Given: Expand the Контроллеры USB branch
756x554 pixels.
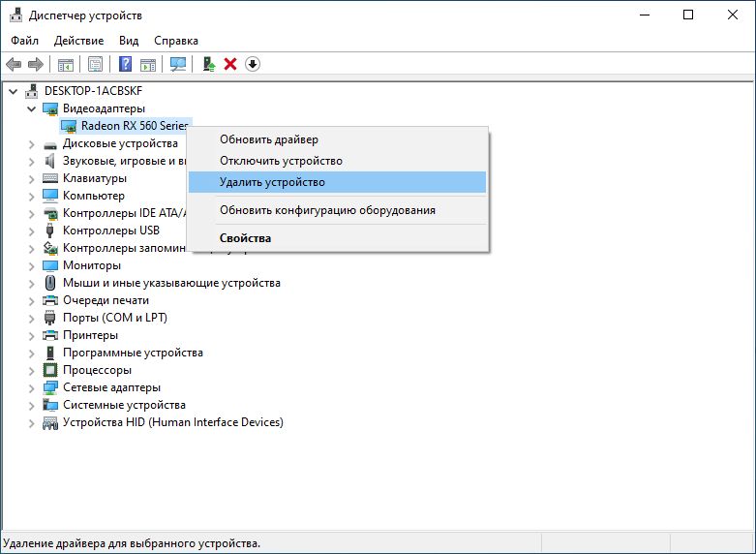Looking at the screenshot, I should point(32,231).
